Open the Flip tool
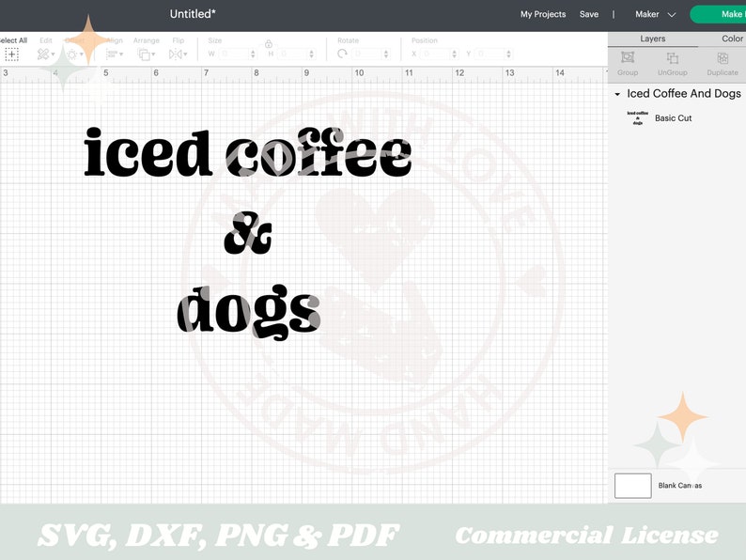 175,54
